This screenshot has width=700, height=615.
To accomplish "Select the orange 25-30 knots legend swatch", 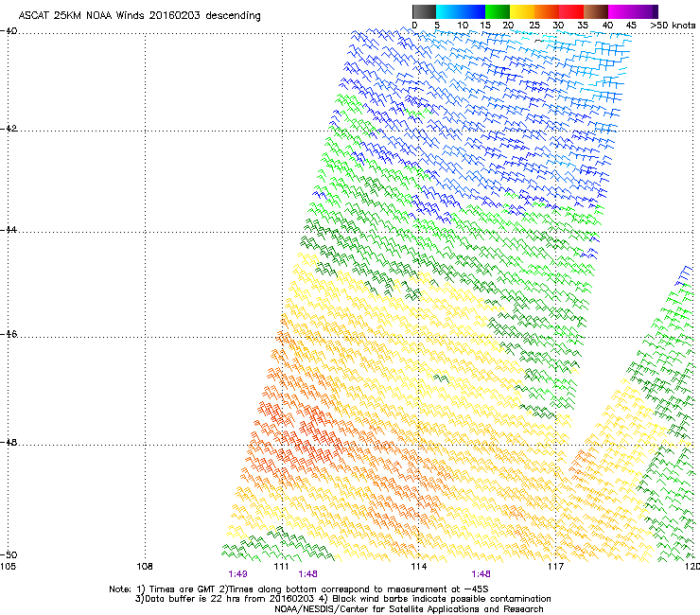I will click(x=547, y=11).
